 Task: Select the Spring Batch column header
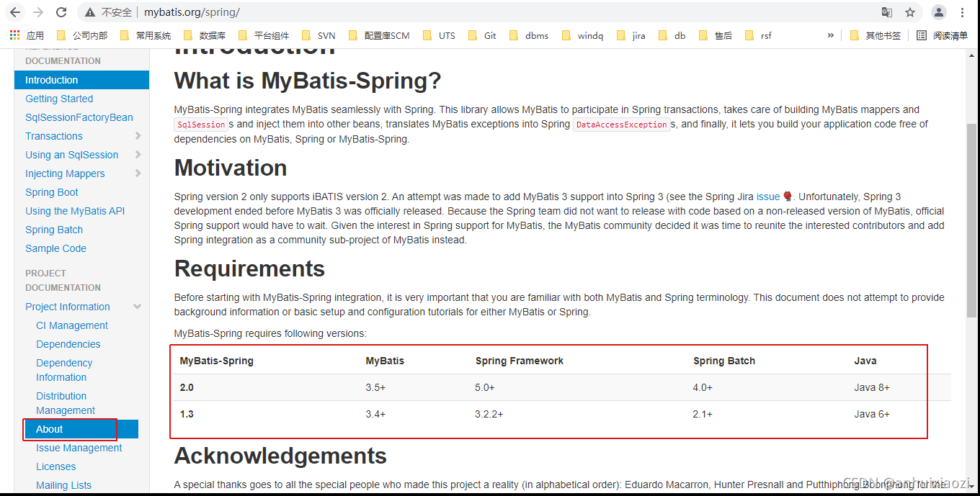724,361
